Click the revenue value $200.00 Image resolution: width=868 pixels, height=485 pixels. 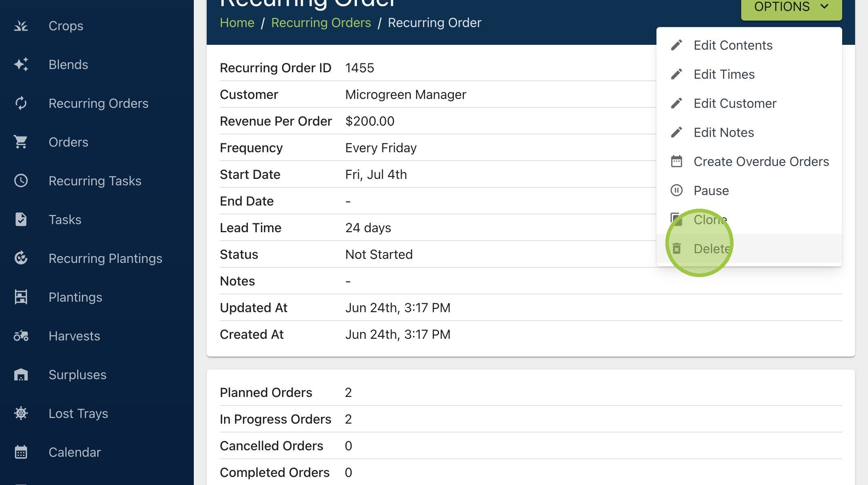point(370,121)
